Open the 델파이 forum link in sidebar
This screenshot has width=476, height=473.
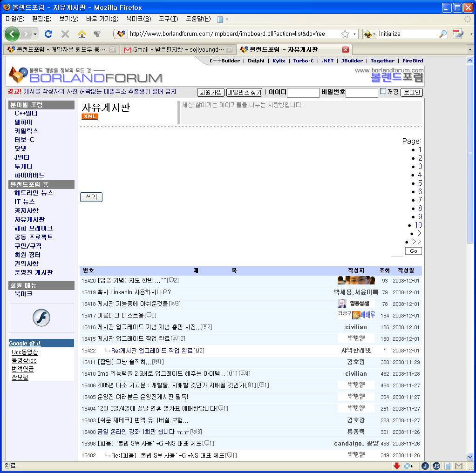coord(23,122)
